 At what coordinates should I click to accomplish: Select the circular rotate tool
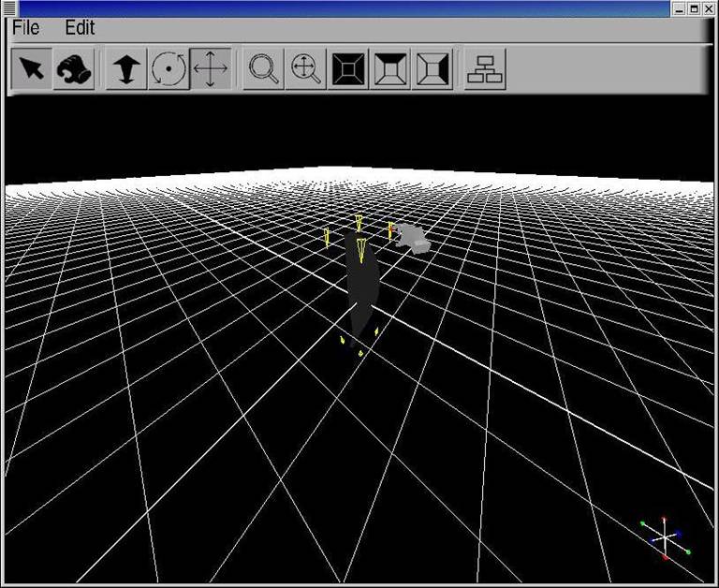pyautogui.click(x=169, y=68)
